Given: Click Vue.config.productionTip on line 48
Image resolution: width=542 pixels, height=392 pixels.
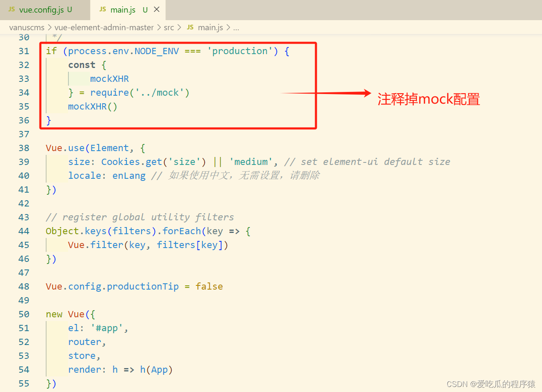Looking at the screenshot, I should point(111,286).
